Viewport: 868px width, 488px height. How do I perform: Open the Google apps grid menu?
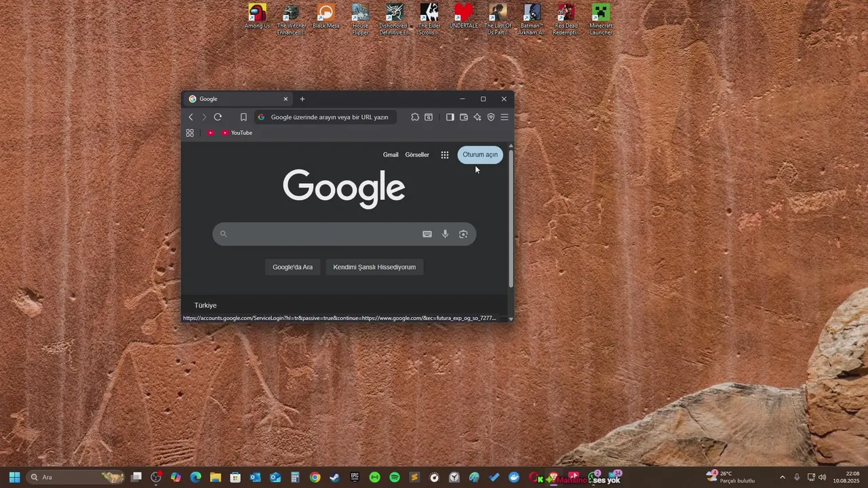[x=445, y=155]
